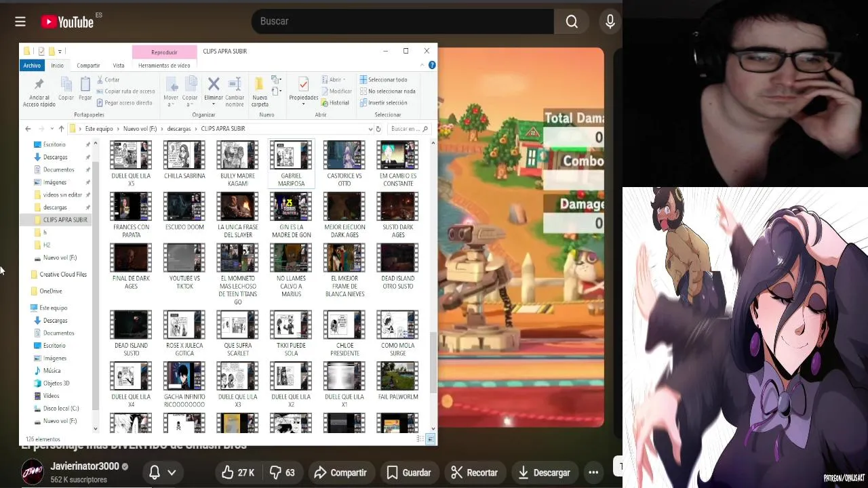Open the YouTube hamburger guide menu

(x=20, y=22)
